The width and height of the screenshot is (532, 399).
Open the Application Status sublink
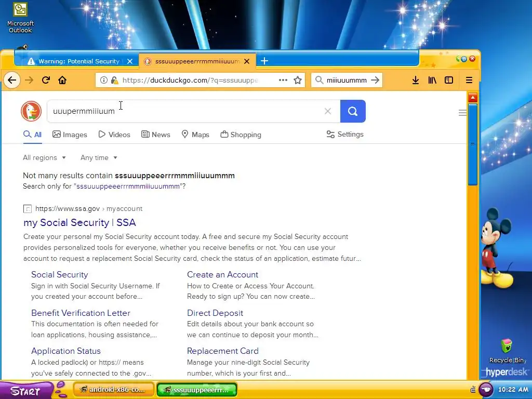tap(66, 351)
